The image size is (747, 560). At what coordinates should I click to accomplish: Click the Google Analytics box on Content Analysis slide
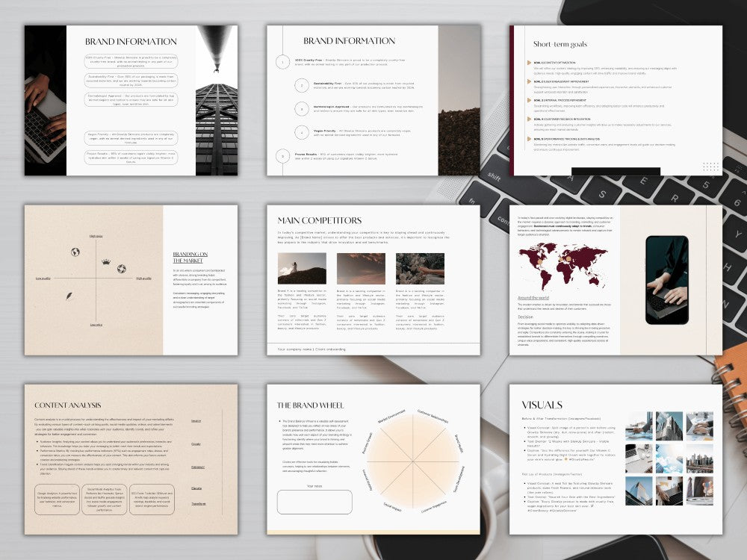point(57,498)
